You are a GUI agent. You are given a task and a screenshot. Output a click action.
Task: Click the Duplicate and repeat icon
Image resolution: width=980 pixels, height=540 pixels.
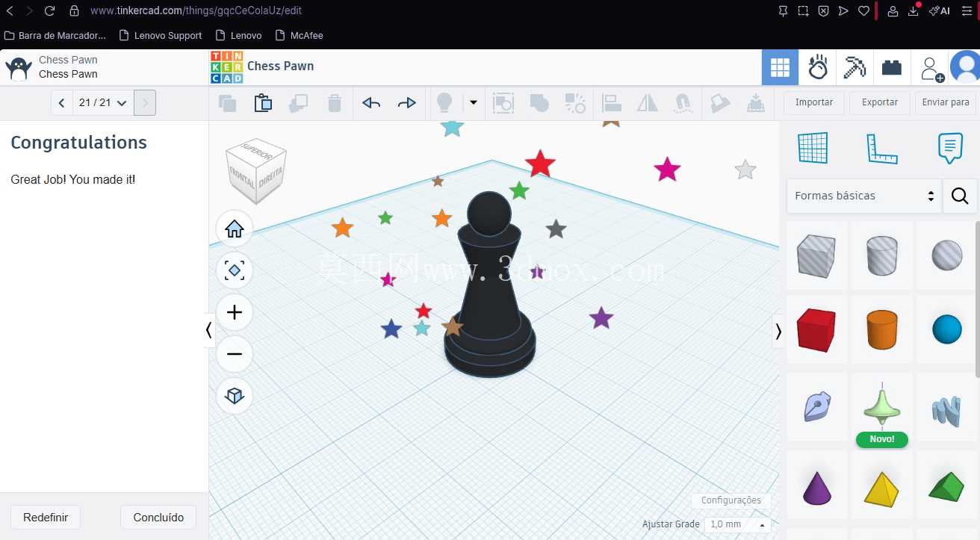coord(299,103)
